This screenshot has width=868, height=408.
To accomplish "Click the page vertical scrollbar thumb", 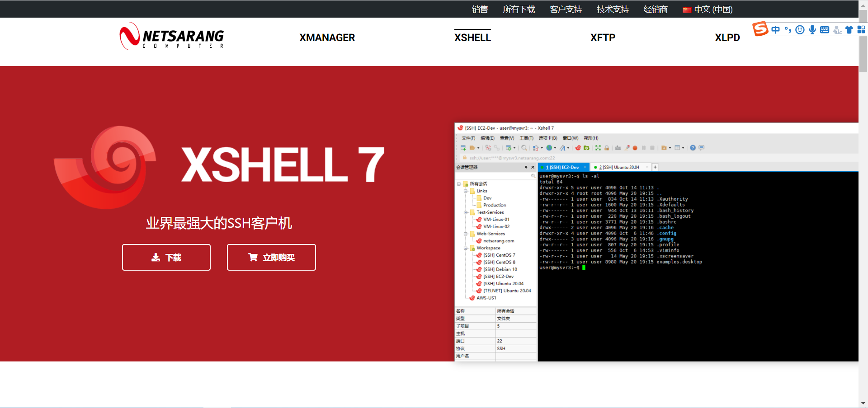I will click(x=863, y=41).
